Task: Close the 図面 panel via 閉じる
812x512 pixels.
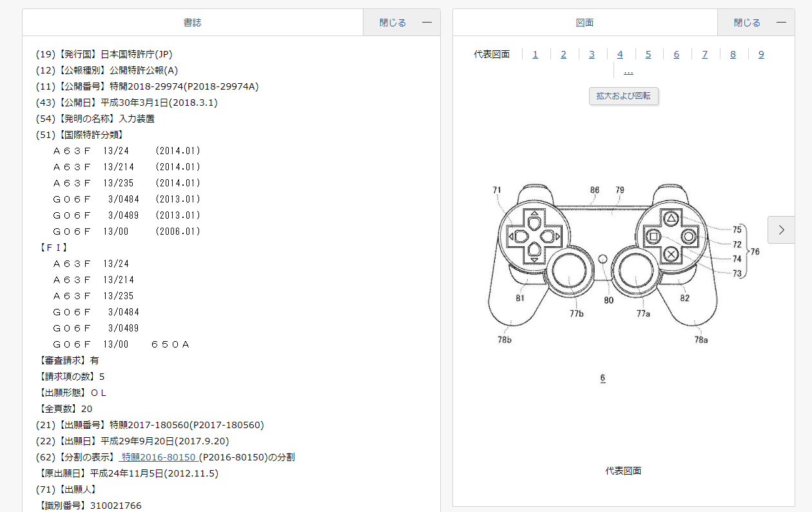Action: (747, 23)
